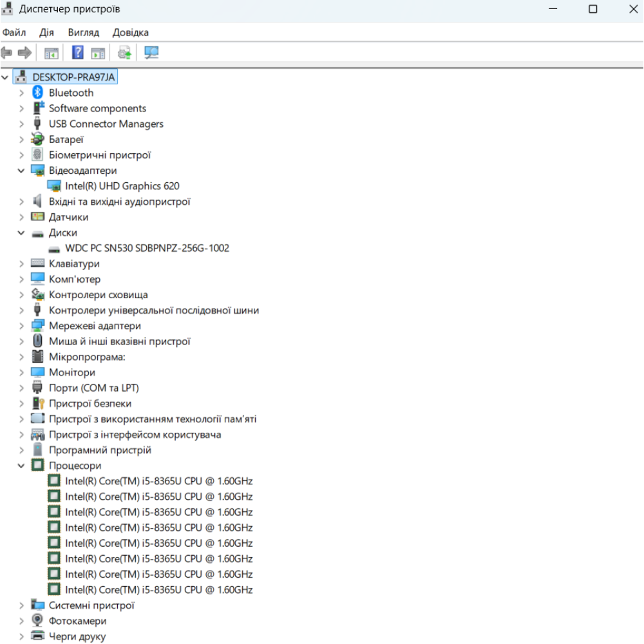Image resolution: width=644 pixels, height=644 pixels.
Task: Select the DESKTOP-PRA97JA root node
Action: [73, 77]
